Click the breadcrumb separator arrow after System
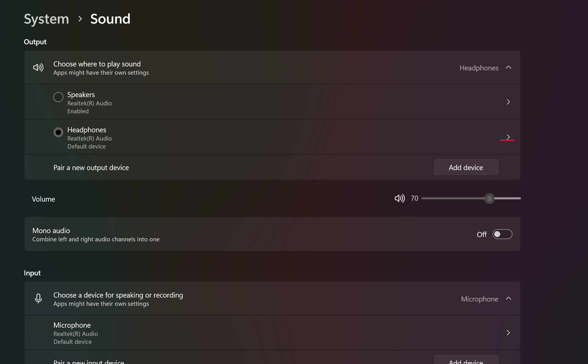This screenshot has width=588, height=364. coord(80,19)
